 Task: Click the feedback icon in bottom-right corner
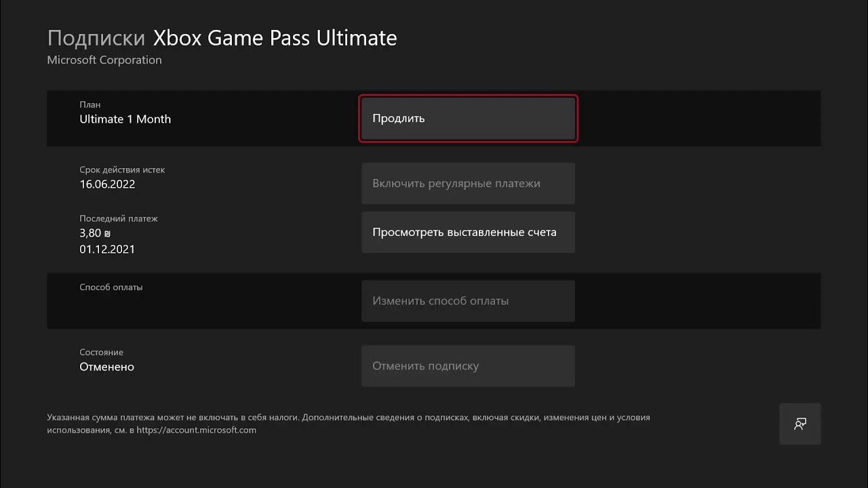[800, 424]
